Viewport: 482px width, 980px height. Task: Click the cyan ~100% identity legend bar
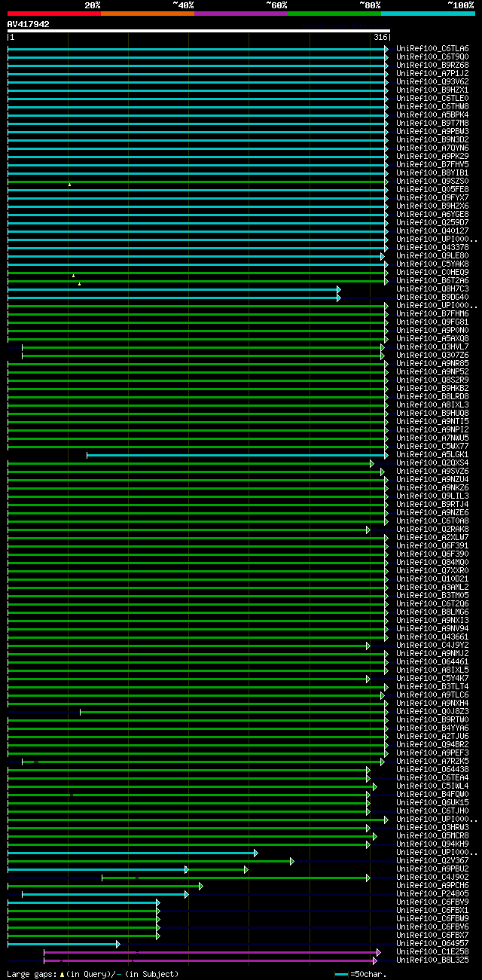pyautogui.click(x=428, y=14)
